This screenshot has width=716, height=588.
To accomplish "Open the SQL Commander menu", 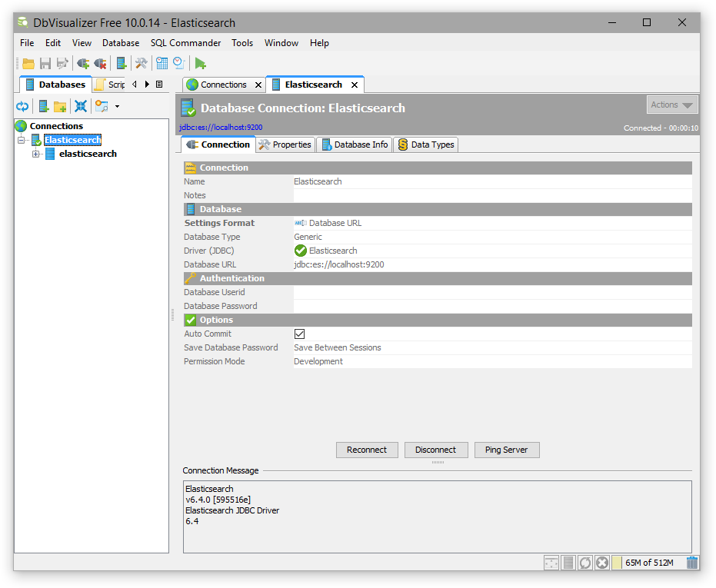I will tap(185, 43).
